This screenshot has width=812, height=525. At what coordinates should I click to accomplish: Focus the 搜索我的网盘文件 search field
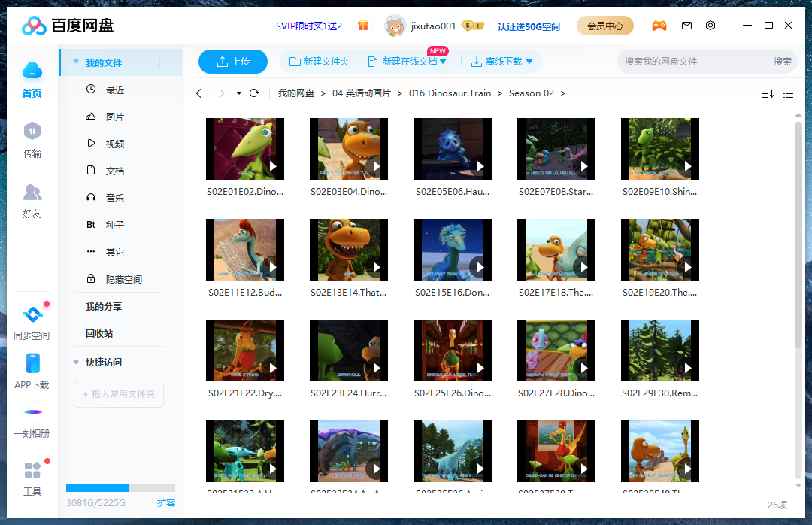[692, 62]
